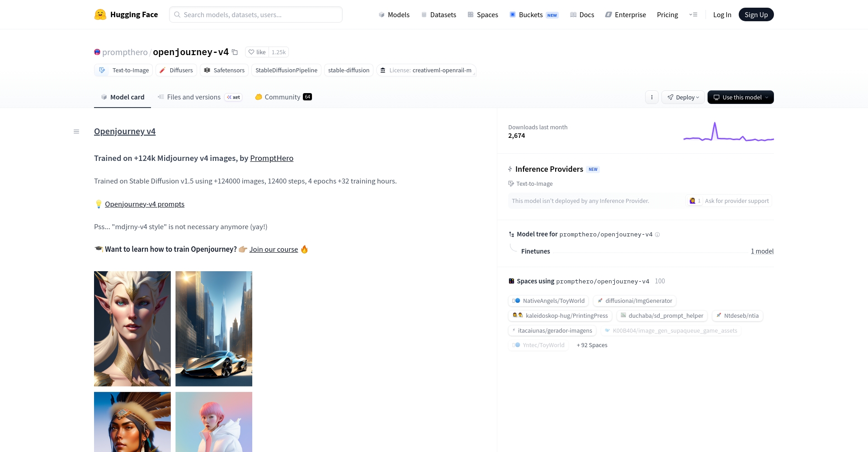
Task: Like the model with the heart button
Action: tap(257, 52)
